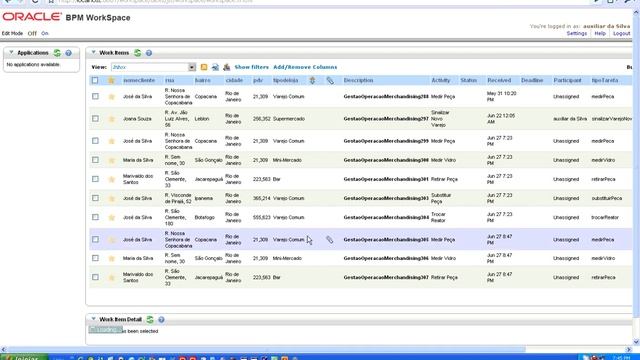Click the star icon in the table header
The height and width of the screenshot is (360, 640).
point(111,80)
